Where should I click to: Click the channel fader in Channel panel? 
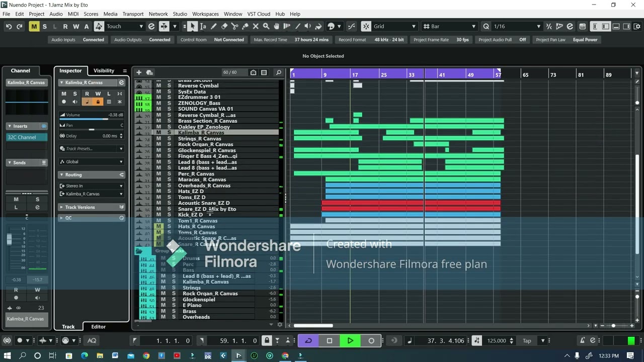pos(9,239)
